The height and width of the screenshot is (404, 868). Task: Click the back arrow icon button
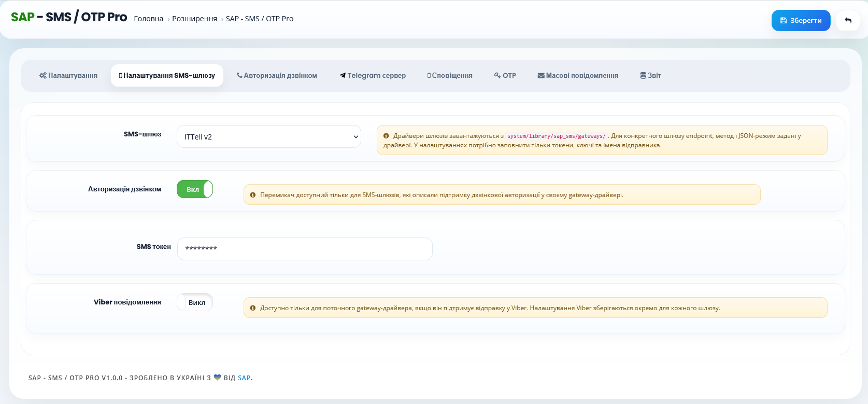[x=848, y=20]
